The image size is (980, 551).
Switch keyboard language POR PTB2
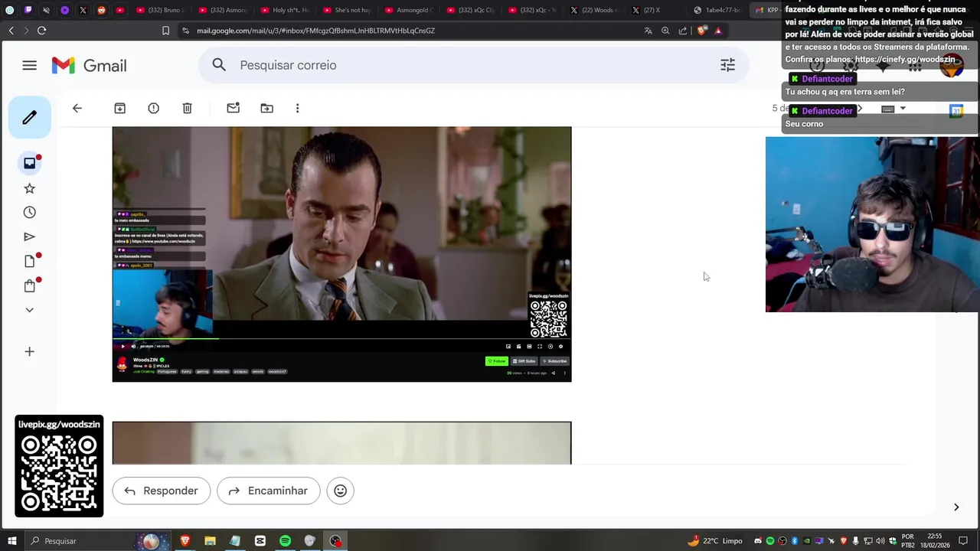[908, 541]
